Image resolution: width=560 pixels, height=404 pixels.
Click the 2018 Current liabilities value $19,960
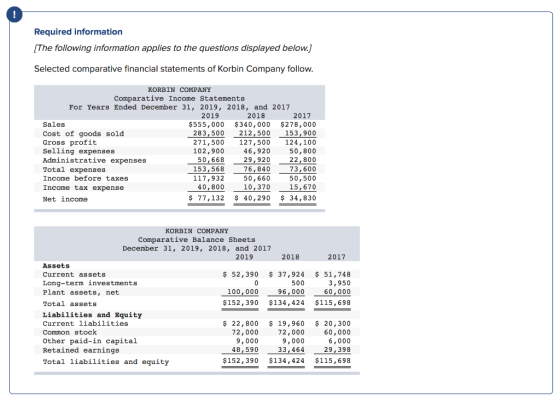[286, 323]
